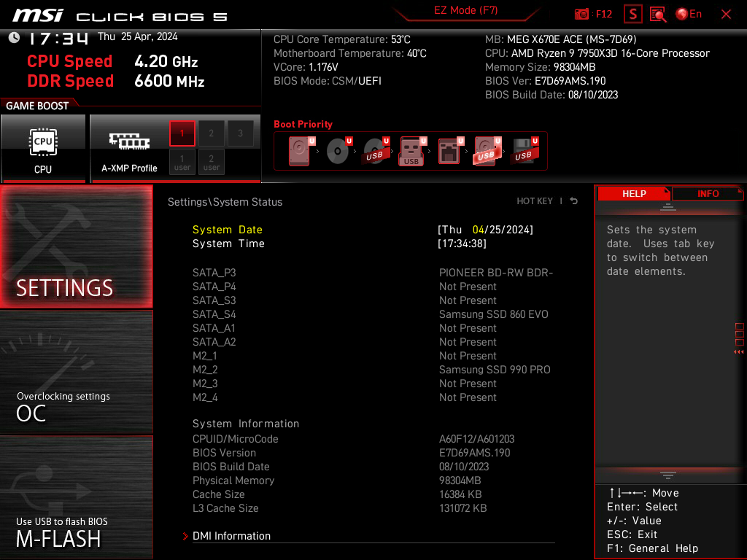Click the SATA_P4 row

click(x=373, y=286)
